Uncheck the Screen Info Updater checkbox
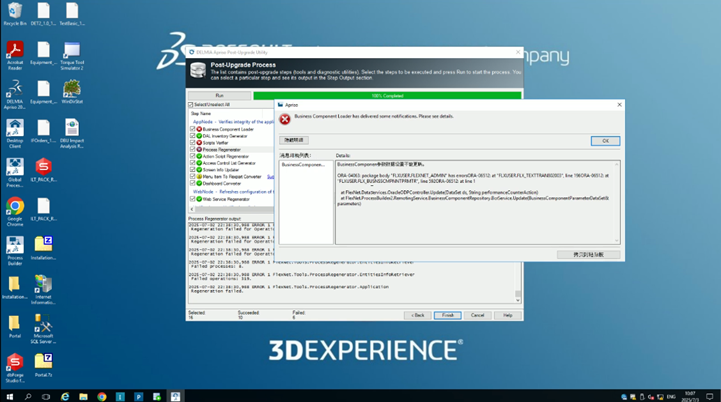The height and width of the screenshot is (402, 721). click(193, 170)
